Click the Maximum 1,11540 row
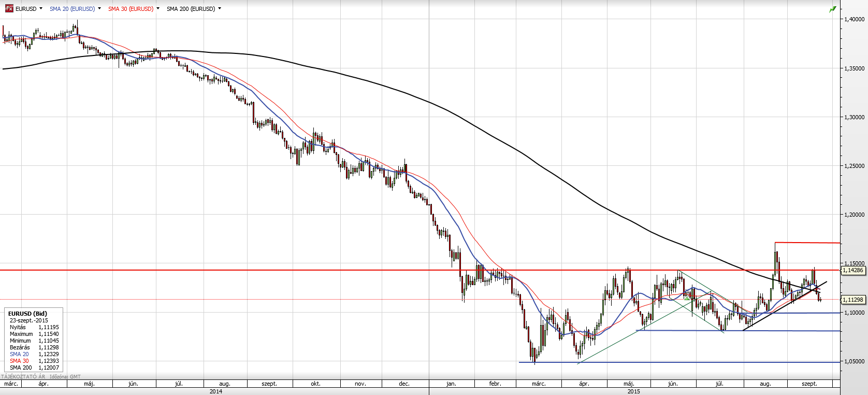 [34, 334]
